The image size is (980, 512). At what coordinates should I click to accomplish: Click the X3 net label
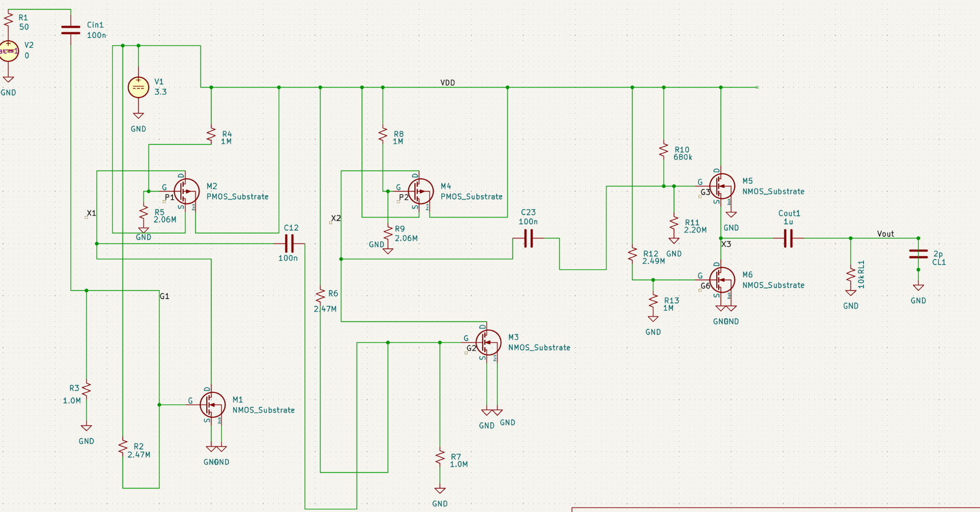click(x=726, y=244)
